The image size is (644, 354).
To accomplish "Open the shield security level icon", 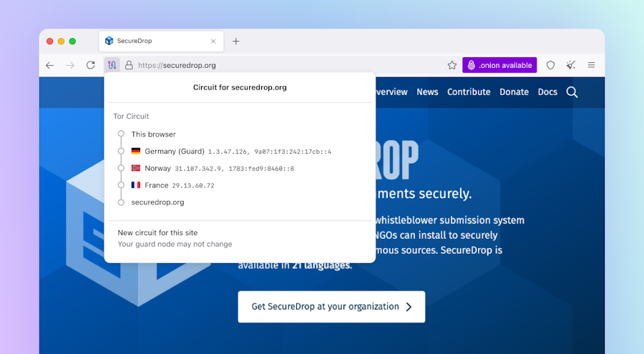I will click(550, 65).
